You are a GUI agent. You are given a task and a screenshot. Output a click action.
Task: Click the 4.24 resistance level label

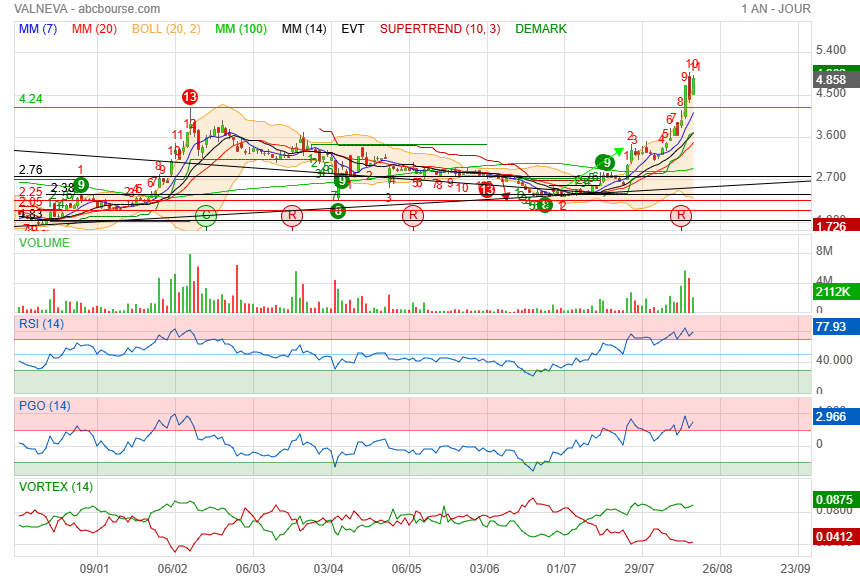(31, 99)
